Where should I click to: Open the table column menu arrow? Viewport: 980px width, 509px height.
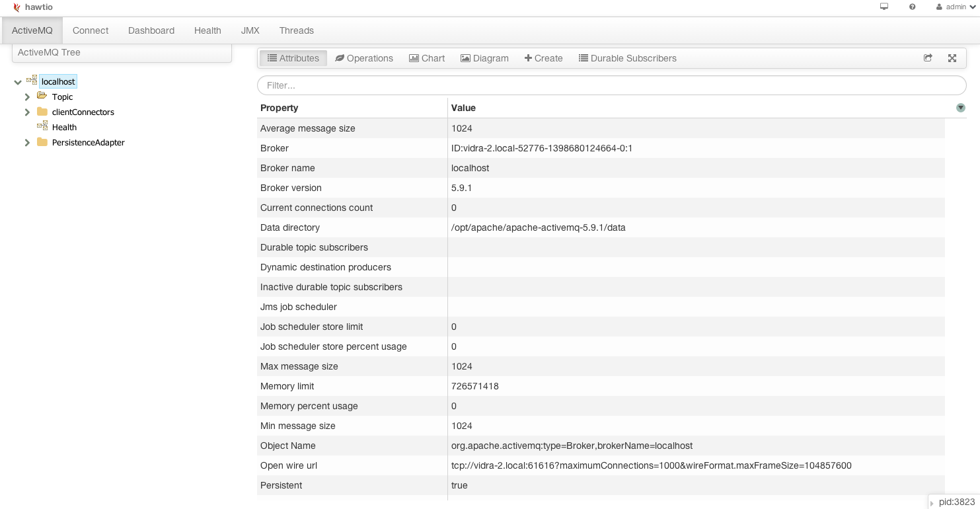960,108
